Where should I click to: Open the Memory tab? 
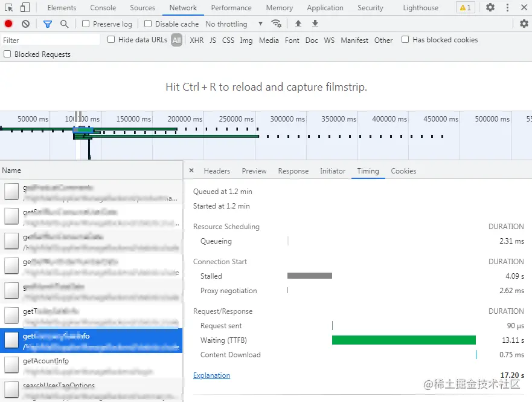point(279,7)
